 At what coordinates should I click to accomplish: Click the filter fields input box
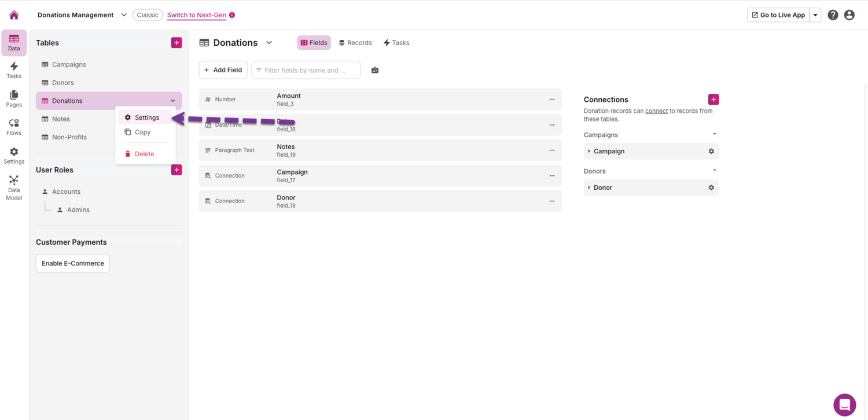tap(306, 69)
